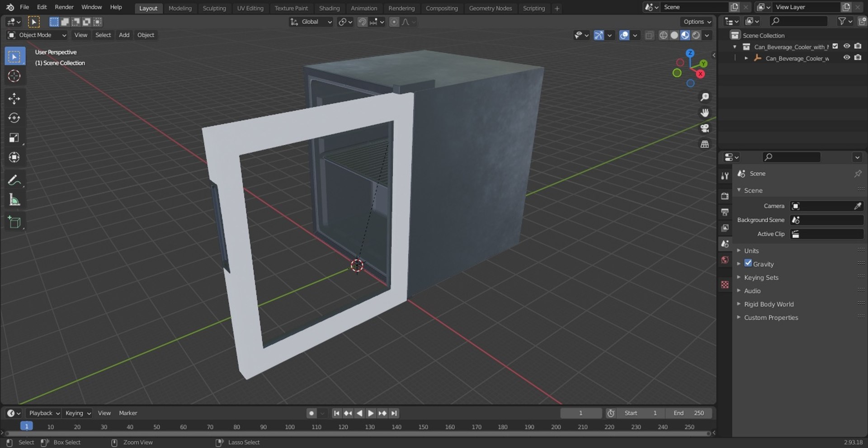Open the Global transform orientation dropdown
Viewport: 868px width, 448px height.
[311, 22]
